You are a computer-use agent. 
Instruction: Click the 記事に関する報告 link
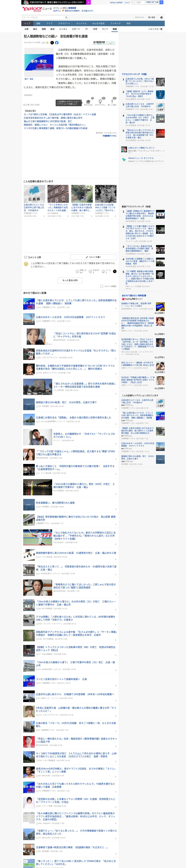click(31, 105)
